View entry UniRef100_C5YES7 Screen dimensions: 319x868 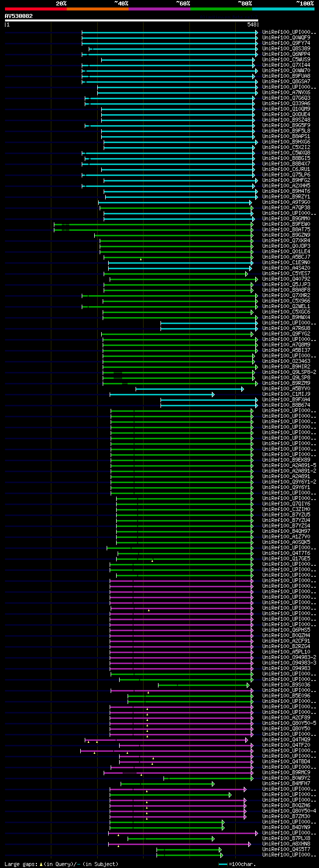click(x=286, y=274)
